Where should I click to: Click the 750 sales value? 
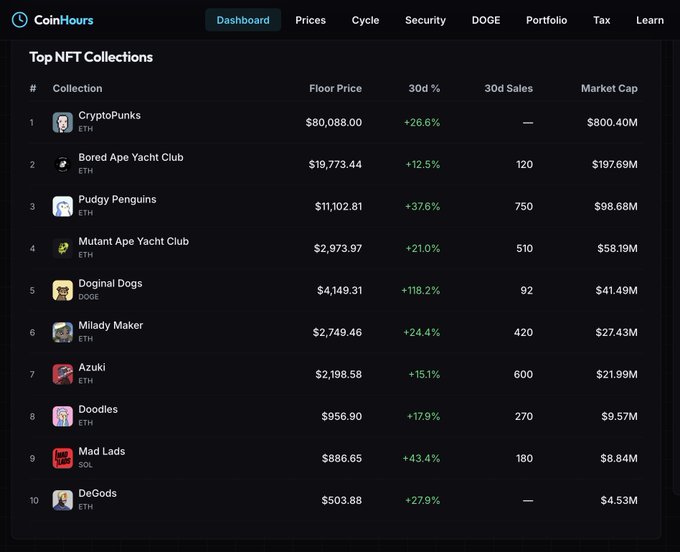(523, 206)
